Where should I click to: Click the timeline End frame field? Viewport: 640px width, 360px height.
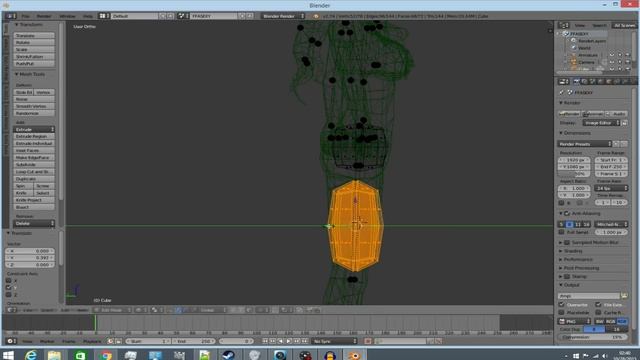point(194,341)
